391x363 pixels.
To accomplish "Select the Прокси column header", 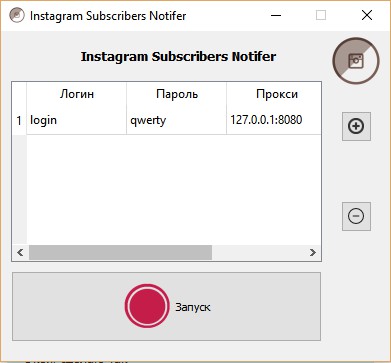I will coord(274,94).
